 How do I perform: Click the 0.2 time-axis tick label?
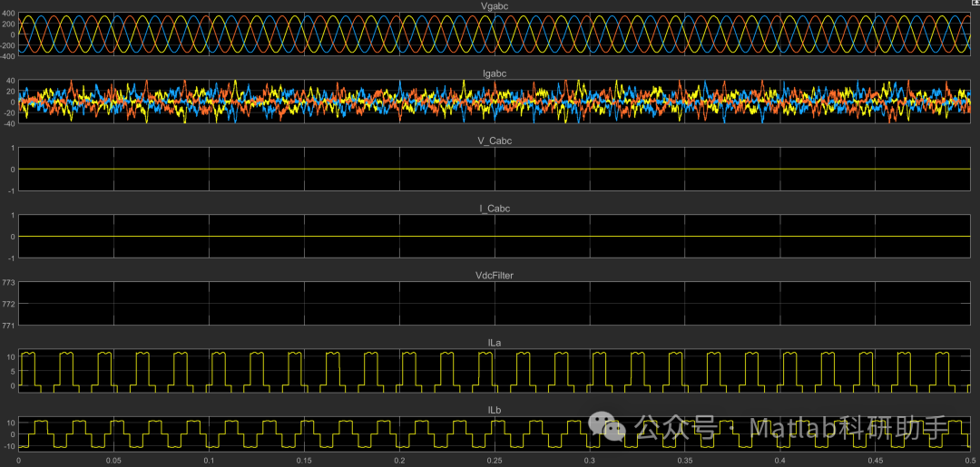(x=399, y=460)
